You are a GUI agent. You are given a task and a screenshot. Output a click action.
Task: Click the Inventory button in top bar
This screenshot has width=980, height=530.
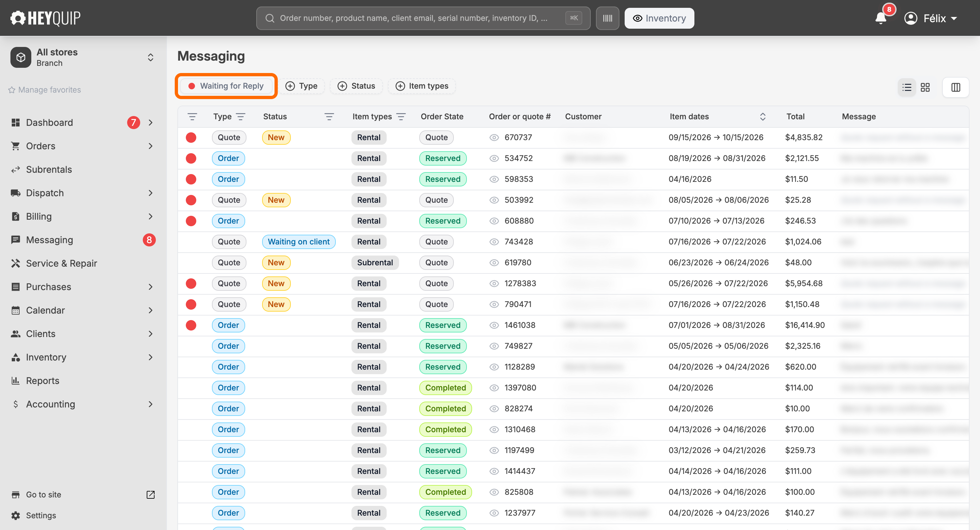tap(659, 18)
